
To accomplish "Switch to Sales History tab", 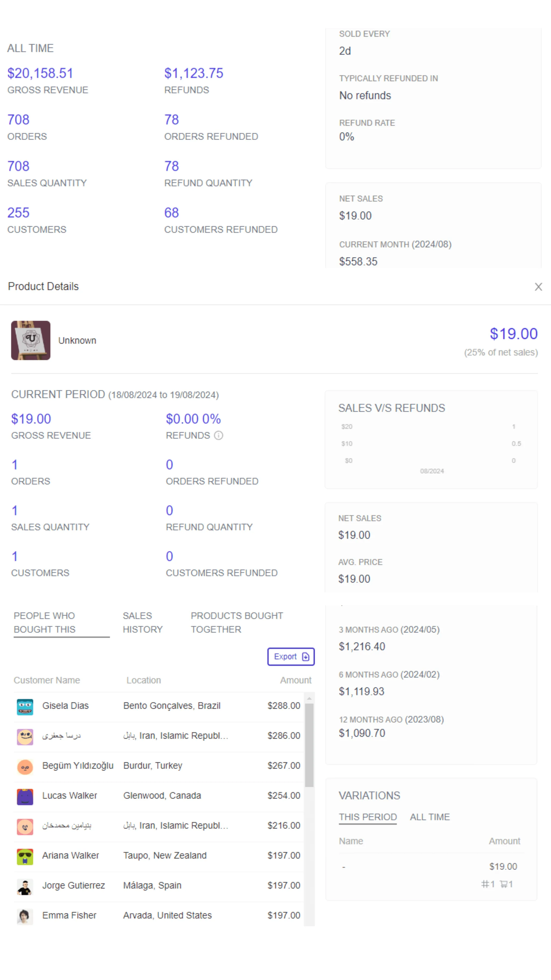I will tap(143, 623).
